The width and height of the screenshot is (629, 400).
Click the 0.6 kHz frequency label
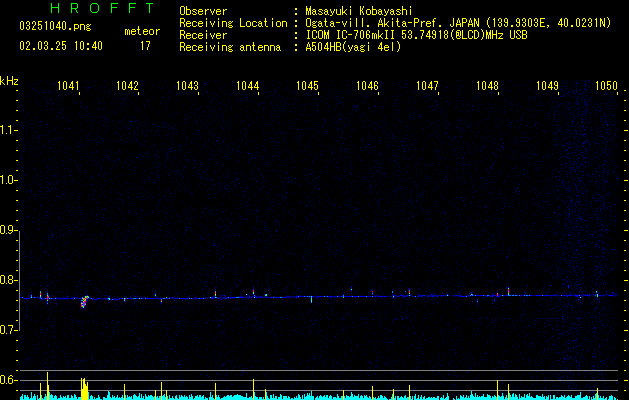(x=8, y=380)
